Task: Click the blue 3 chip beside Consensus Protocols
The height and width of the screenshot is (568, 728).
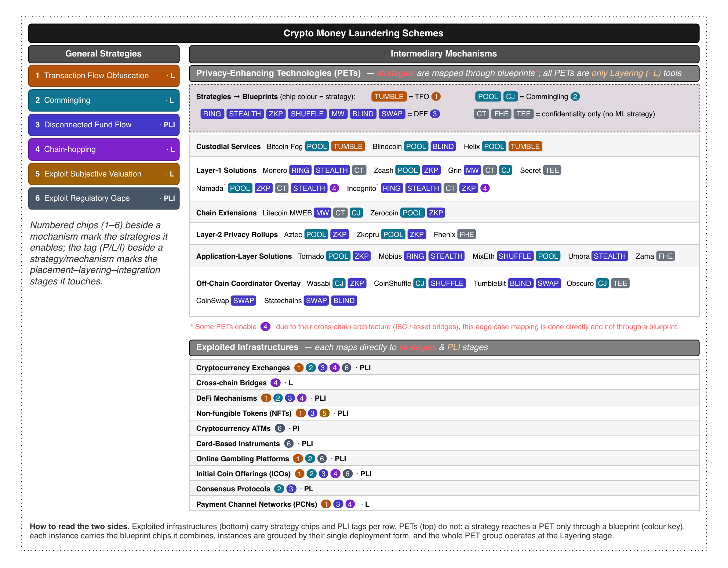Action: point(291,489)
